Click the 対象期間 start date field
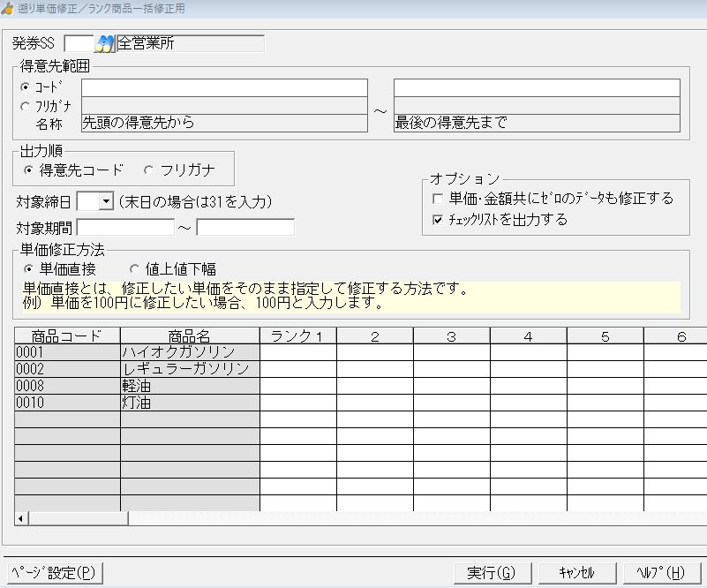This screenshot has width=707, height=588. [x=125, y=228]
